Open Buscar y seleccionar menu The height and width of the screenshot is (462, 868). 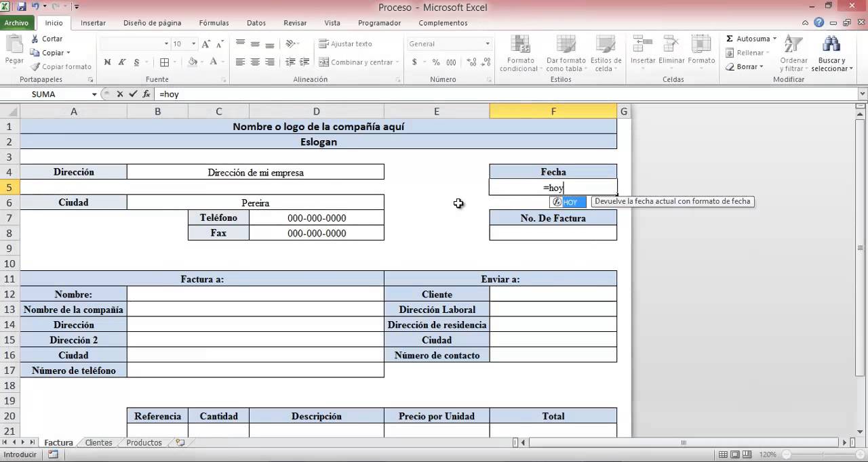831,54
